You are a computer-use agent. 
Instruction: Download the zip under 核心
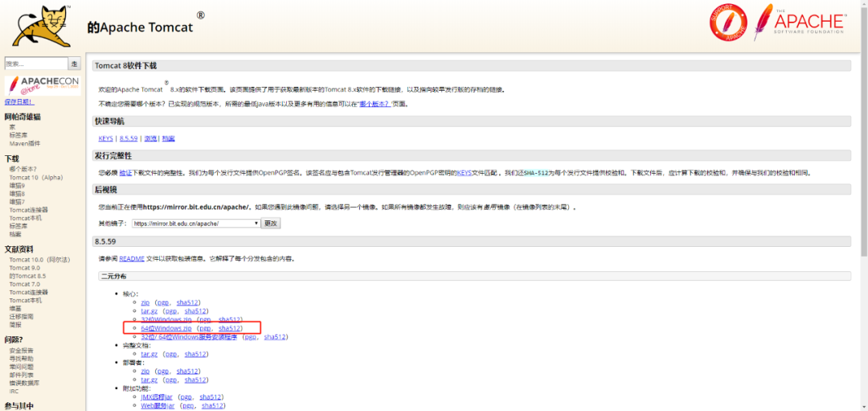(145, 302)
